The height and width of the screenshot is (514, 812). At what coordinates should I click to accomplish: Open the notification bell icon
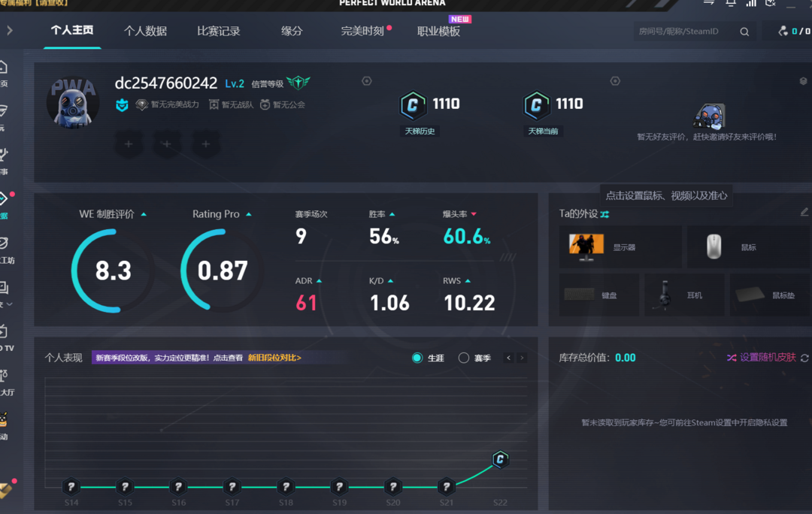[x=731, y=4]
